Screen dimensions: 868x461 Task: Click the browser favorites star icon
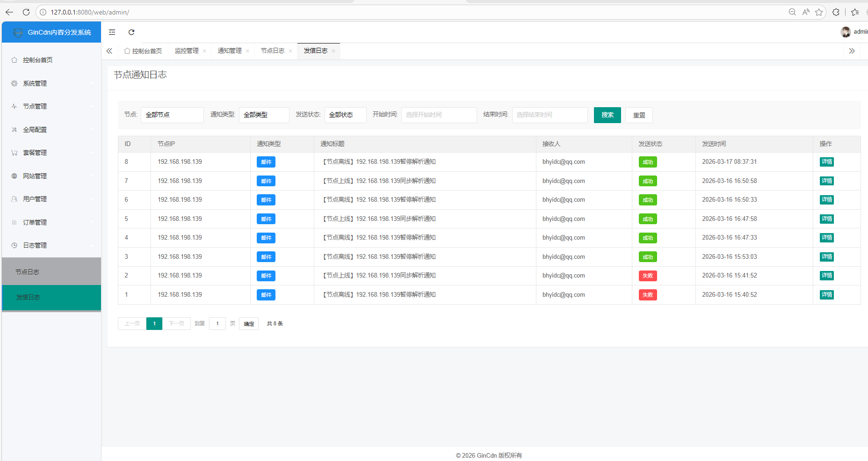tap(819, 12)
